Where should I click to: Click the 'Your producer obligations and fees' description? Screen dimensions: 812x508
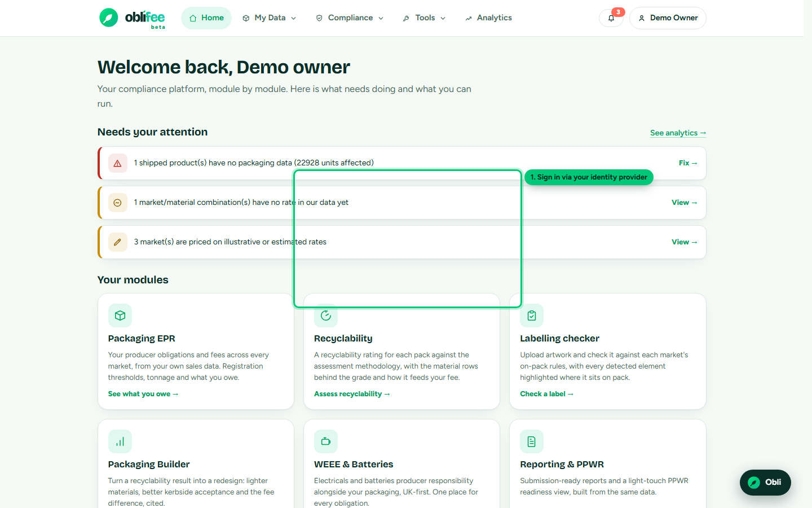point(188,366)
